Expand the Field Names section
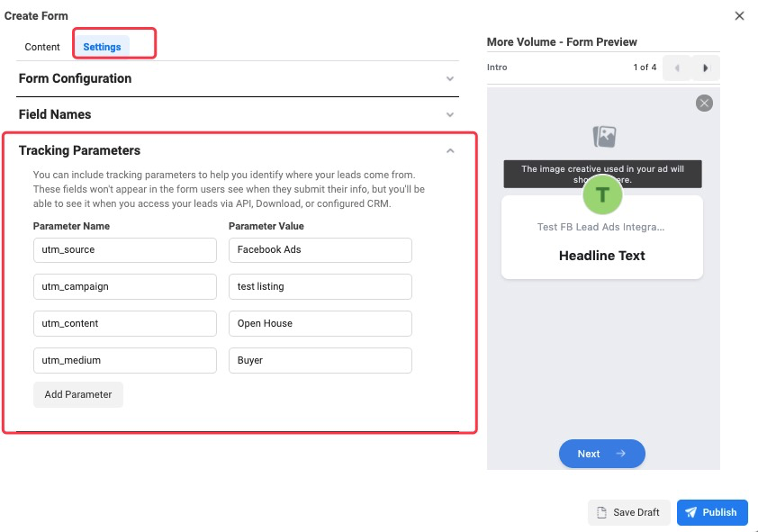 450,114
